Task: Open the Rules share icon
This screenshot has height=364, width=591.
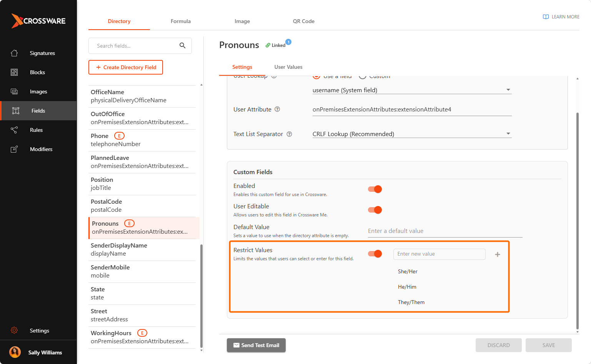Action: (14, 130)
